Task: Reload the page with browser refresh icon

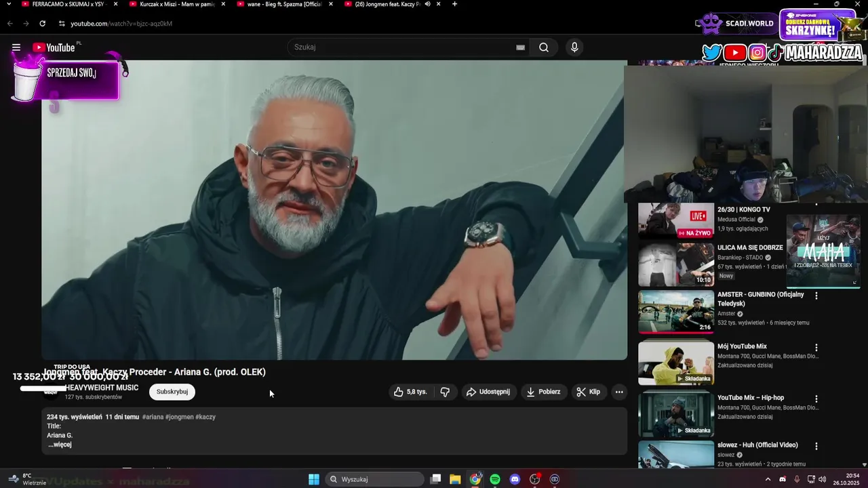Action: click(x=42, y=23)
